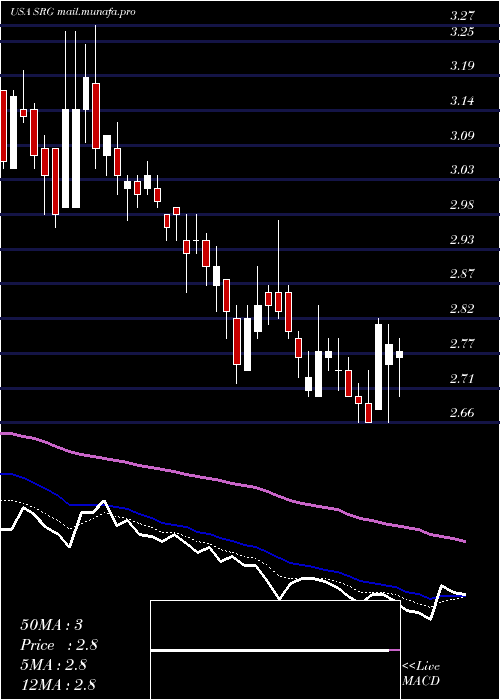Click the 2.93 price axis label
The height and width of the screenshot is (700, 500).
click(462, 240)
